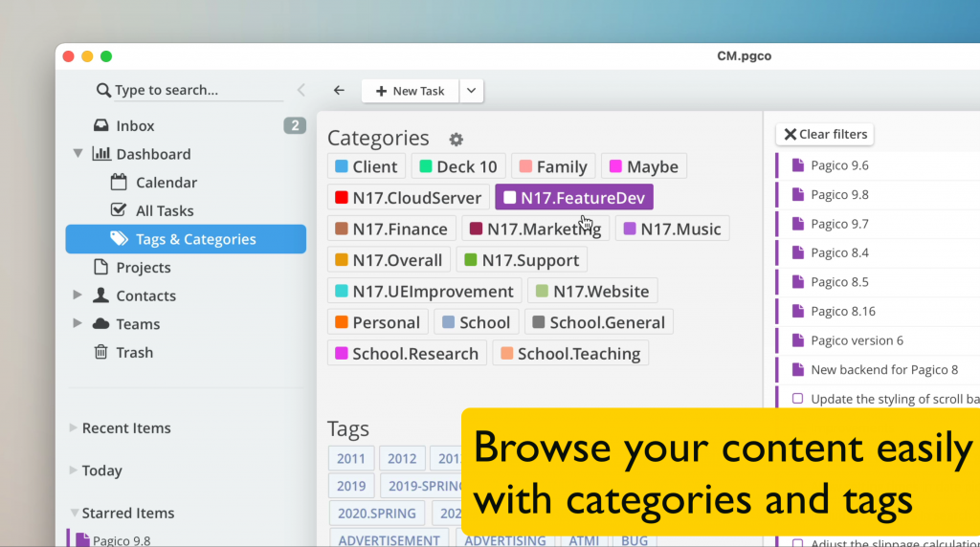Select Tags & Categories in sidebar
Viewport: 980px width, 547px height.
click(186, 239)
